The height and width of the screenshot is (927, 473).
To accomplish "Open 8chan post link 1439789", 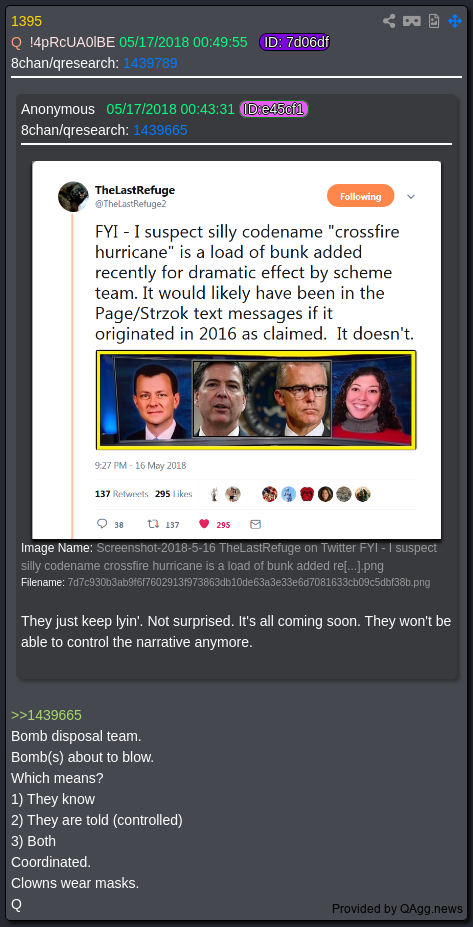I will 150,63.
